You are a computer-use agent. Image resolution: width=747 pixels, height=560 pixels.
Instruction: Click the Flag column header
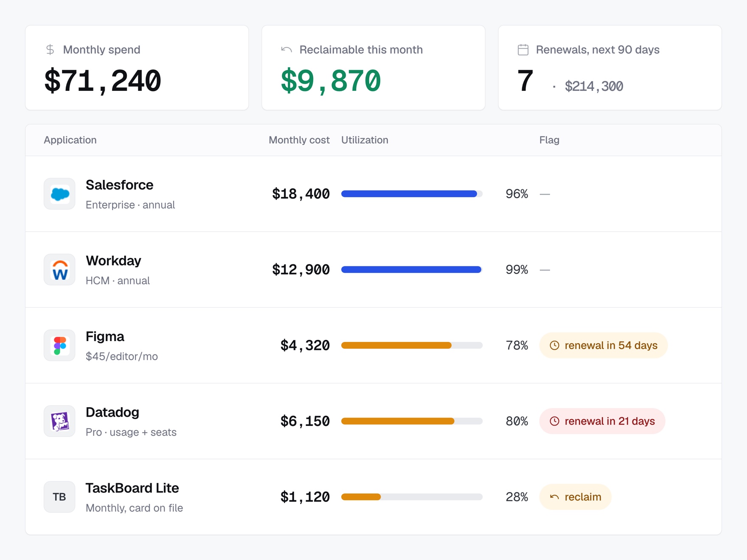click(x=549, y=140)
